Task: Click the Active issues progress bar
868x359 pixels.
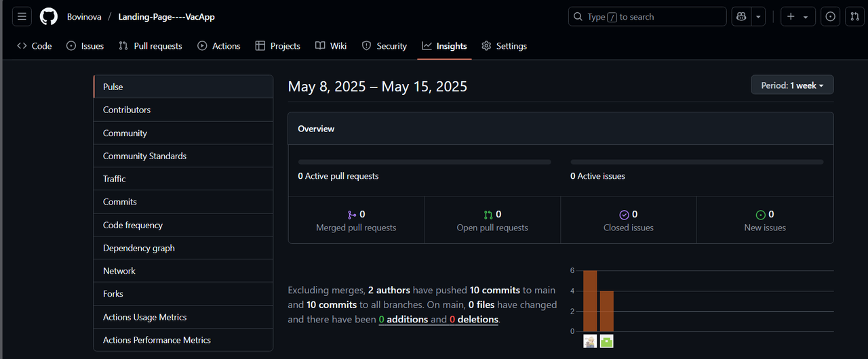Action: pyautogui.click(x=697, y=162)
